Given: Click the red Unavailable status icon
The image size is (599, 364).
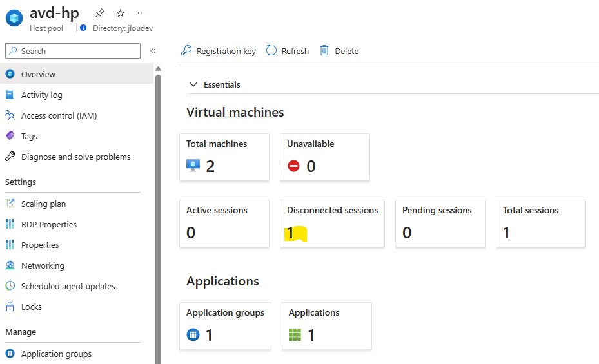Looking at the screenshot, I should click(293, 166).
